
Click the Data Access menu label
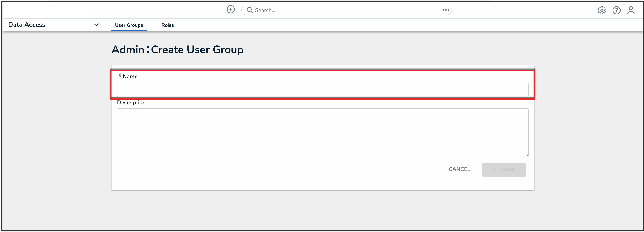click(27, 25)
